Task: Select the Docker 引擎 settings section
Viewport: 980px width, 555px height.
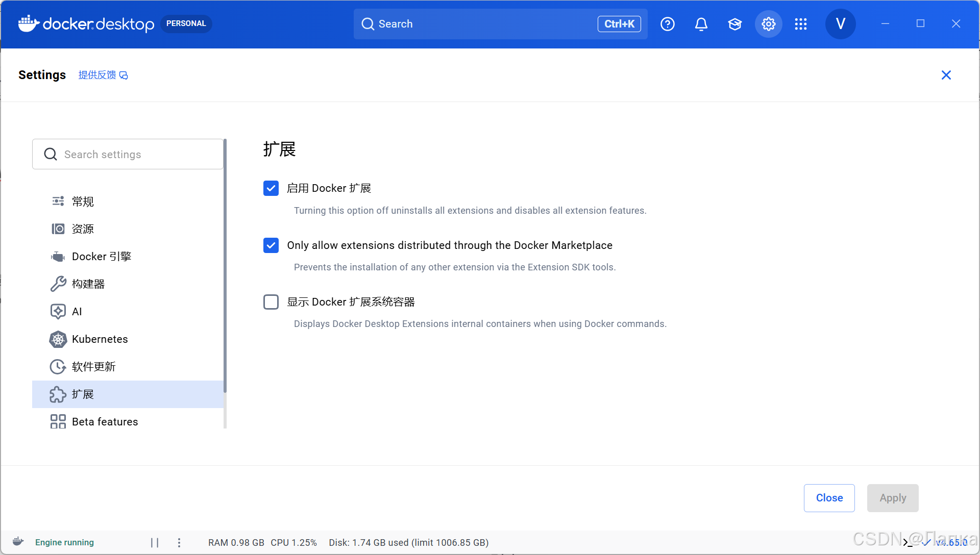Action: pyautogui.click(x=101, y=257)
